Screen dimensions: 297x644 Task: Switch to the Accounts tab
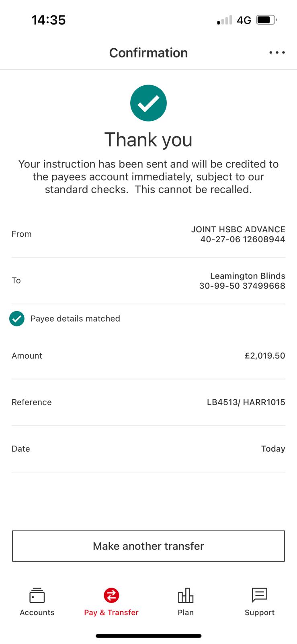click(x=37, y=612)
